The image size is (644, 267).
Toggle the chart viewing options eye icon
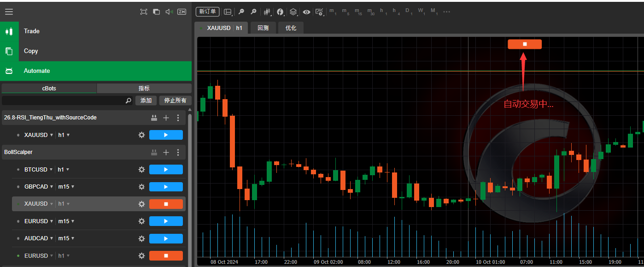tap(306, 12)
